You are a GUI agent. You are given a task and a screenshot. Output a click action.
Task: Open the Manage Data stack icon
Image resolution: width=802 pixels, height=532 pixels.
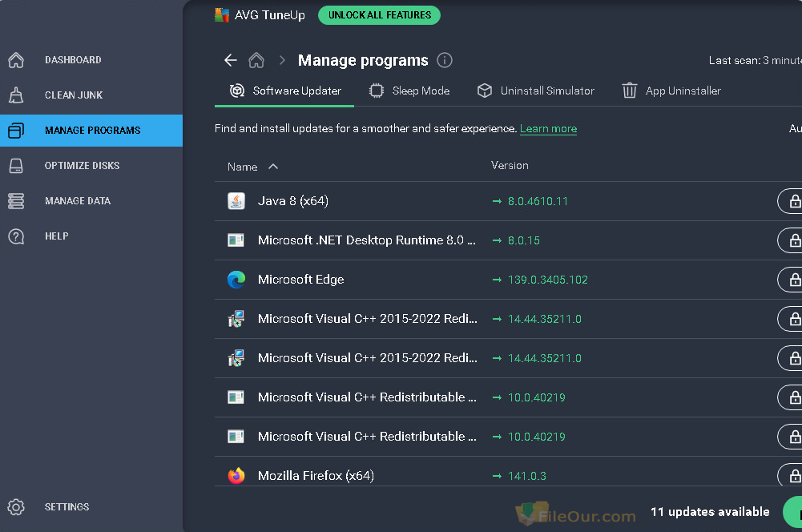[x=16, y=201]
